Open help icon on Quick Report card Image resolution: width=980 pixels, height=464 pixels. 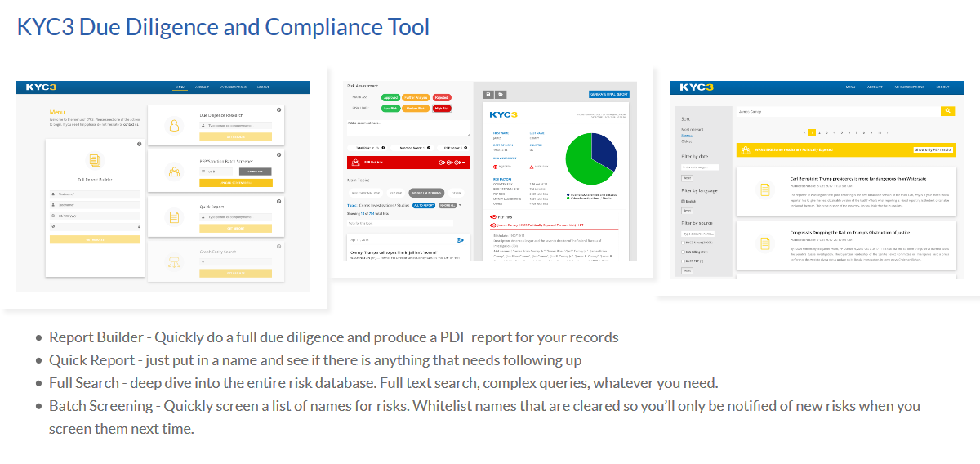(x=278, y=201)
